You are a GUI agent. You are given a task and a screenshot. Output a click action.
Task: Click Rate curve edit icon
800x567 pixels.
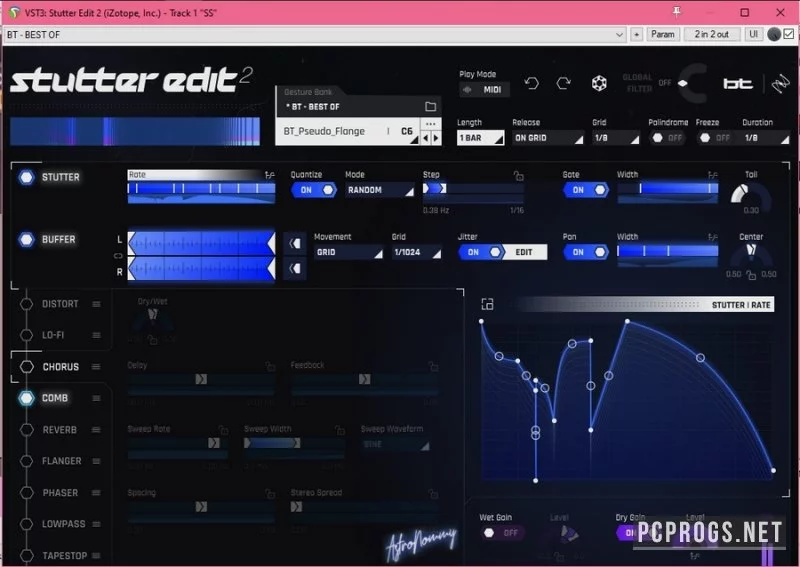pos(270,175)
